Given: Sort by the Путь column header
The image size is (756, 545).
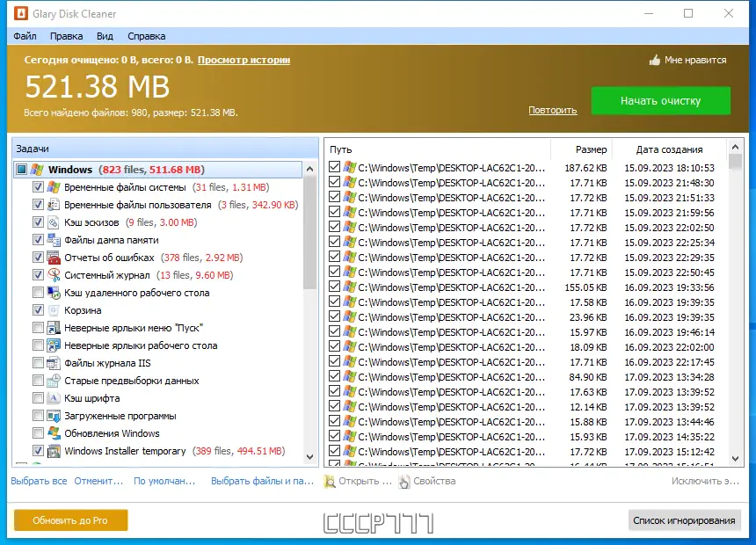Looking at the screenshot, I should coord(438,149).
